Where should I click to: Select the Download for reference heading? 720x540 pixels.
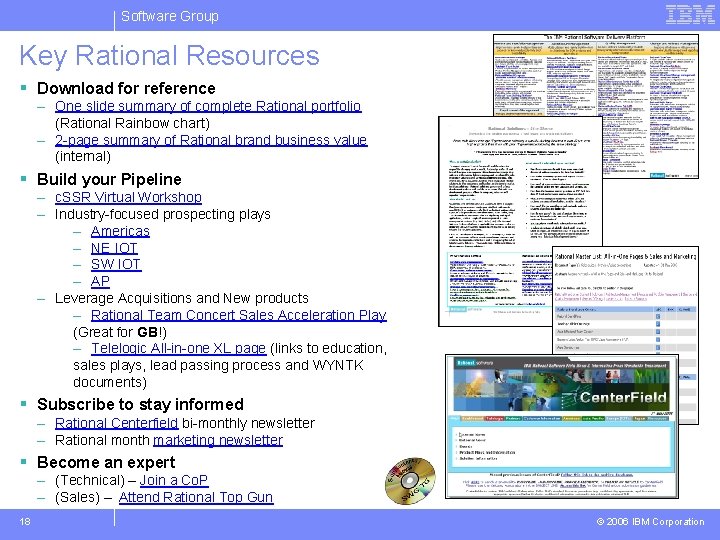[126, 88]
